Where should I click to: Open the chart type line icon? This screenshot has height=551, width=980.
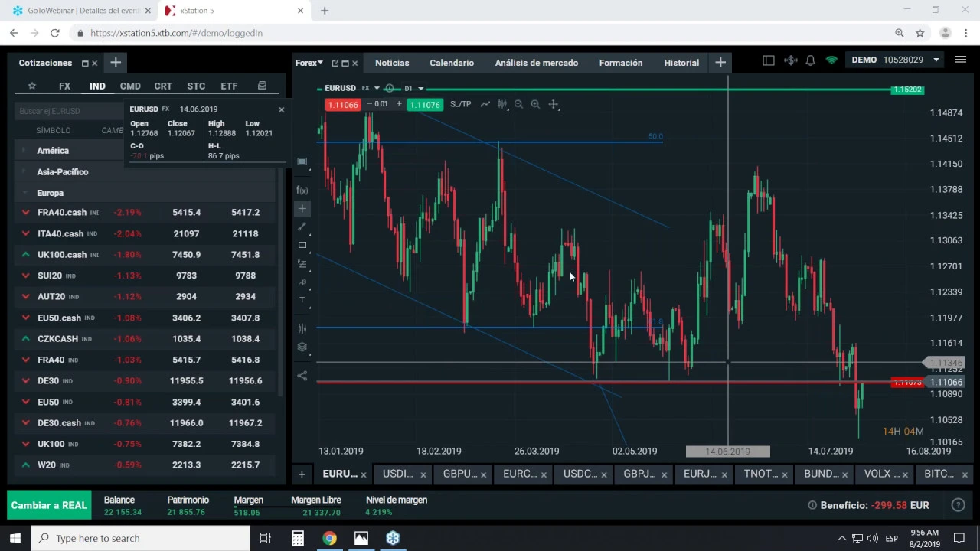pyautogui.click(x=485, y=104)
